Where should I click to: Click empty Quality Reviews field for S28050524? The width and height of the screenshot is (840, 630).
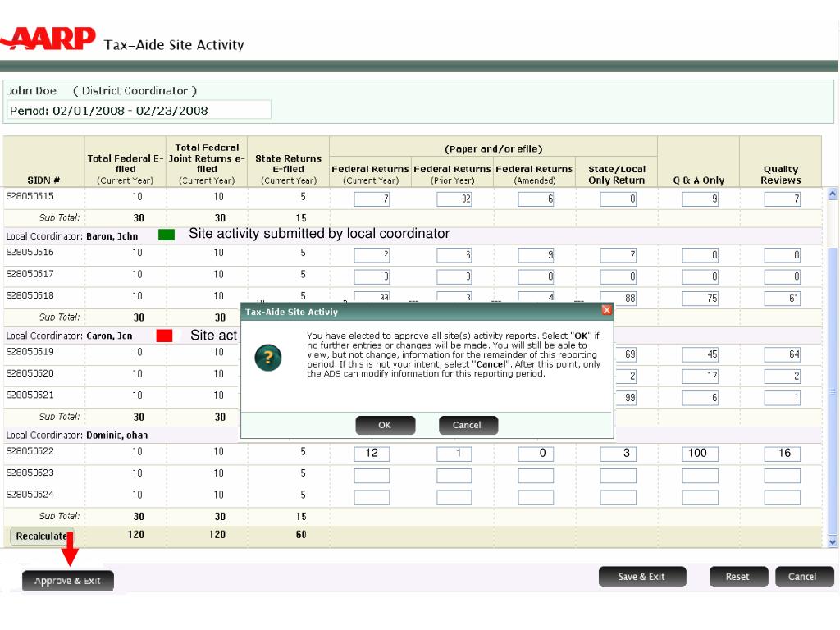(782, 497)
